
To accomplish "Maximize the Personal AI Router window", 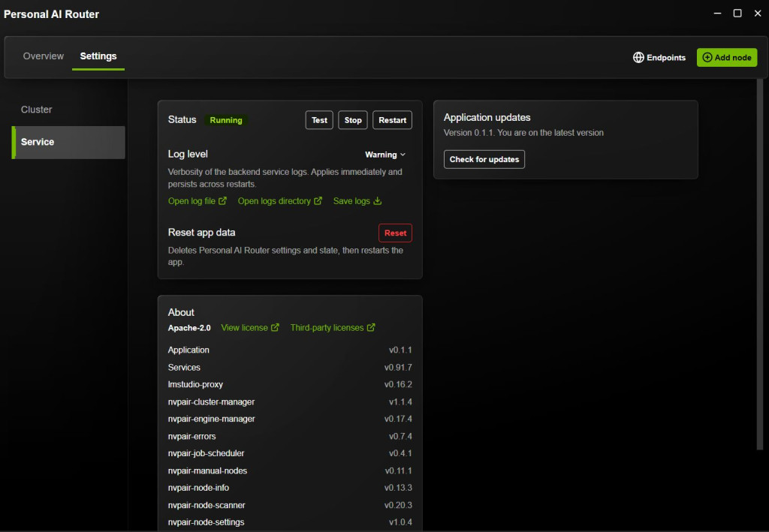I will click(737, 14).
